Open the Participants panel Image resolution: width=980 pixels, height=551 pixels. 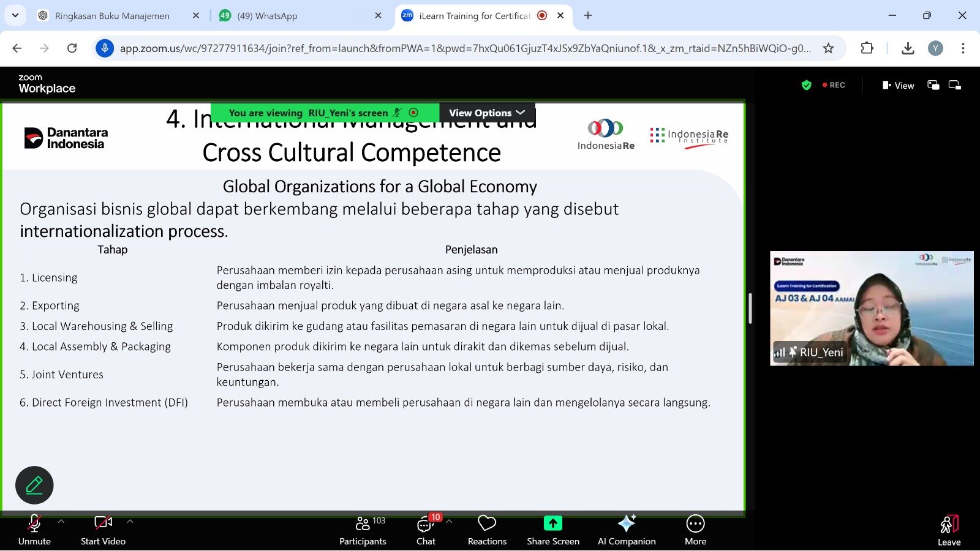363,530
